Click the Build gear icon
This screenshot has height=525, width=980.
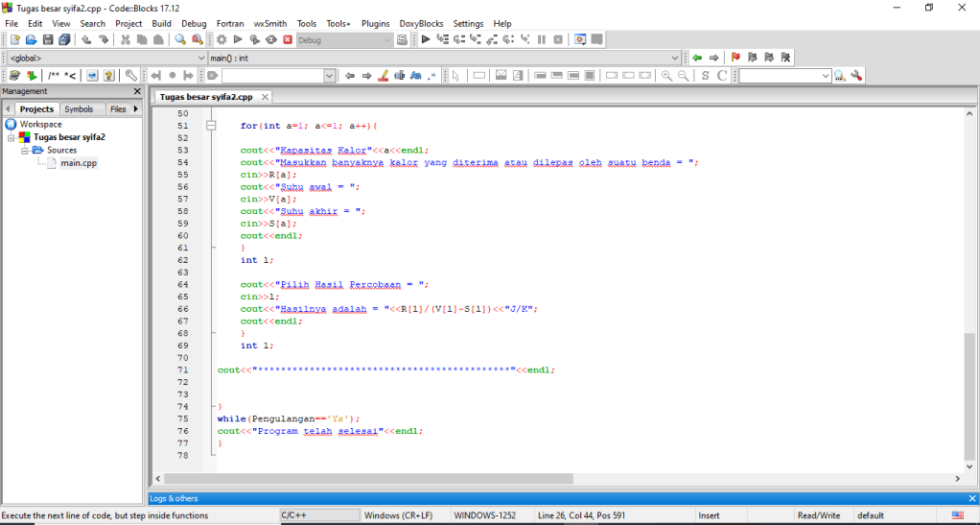[x=222, y=39]
